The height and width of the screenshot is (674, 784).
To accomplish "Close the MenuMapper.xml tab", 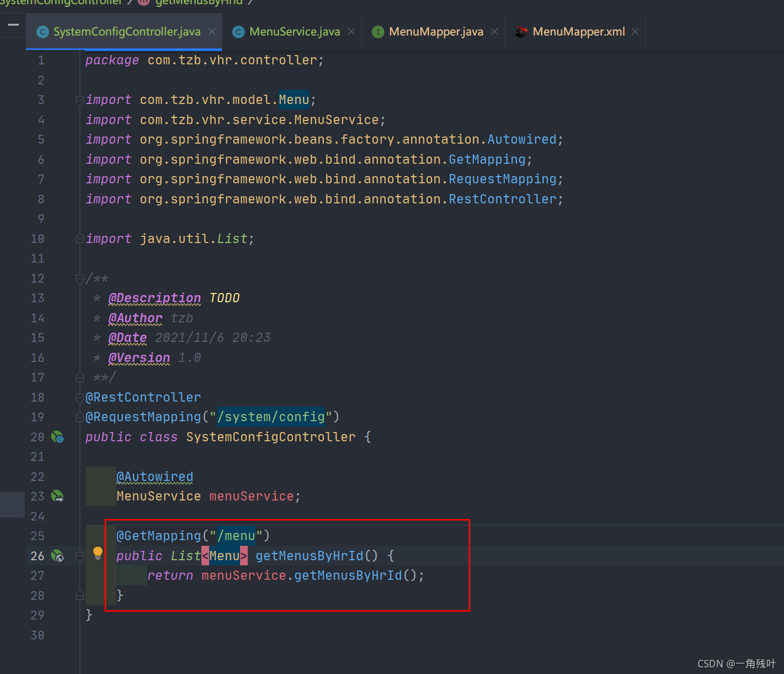I will (x=635, y=31).
